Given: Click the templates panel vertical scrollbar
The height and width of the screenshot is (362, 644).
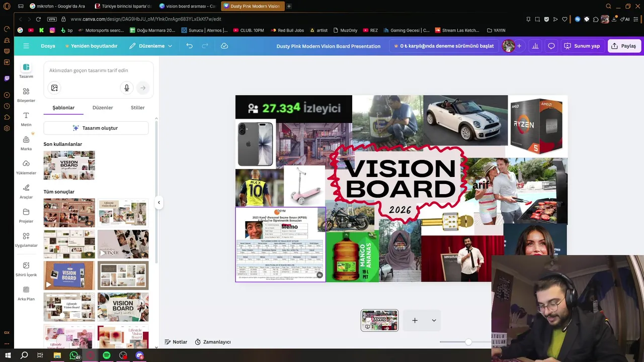Looking at the screenshot, I should pos(156,191).
